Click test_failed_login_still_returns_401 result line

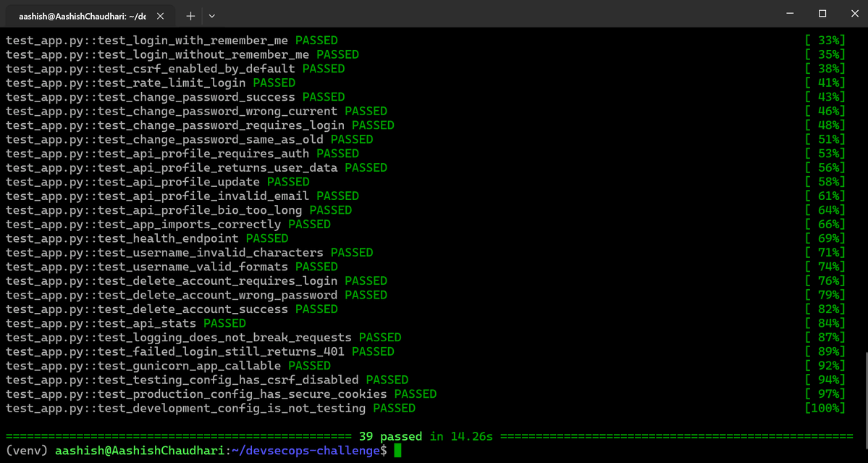tap(200, 351)
